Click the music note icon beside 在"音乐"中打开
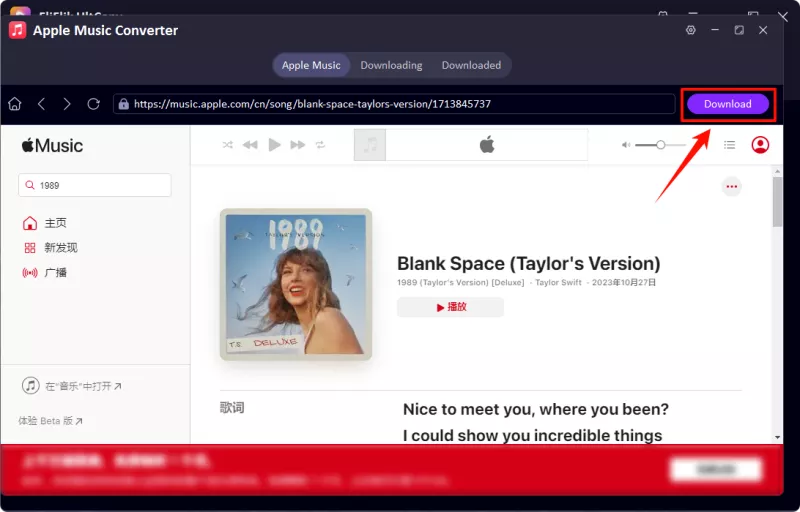The image size is (800, 512). pyautogui.click(x=31, y=386)
